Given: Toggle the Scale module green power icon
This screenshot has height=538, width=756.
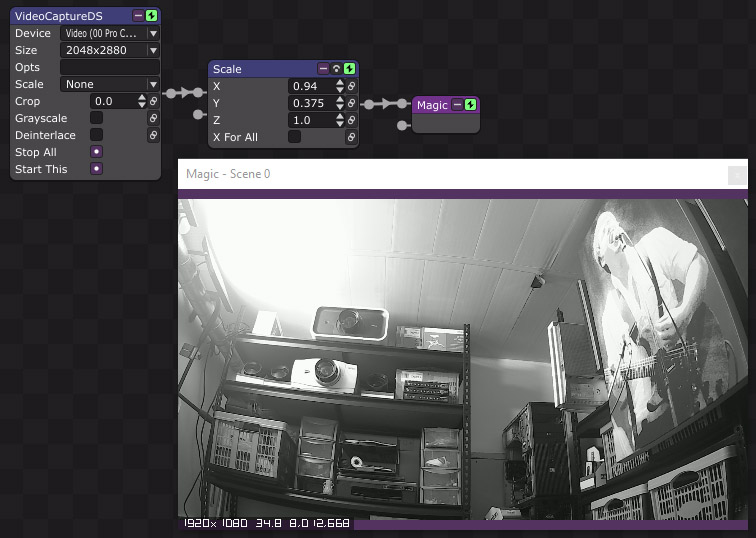Looking at the screenshot, I should 350,68.
